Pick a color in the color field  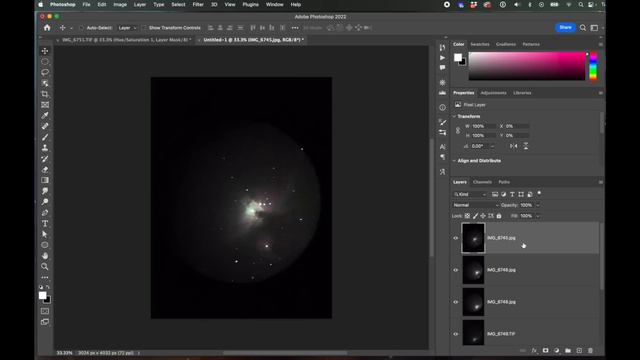[527, 66]
